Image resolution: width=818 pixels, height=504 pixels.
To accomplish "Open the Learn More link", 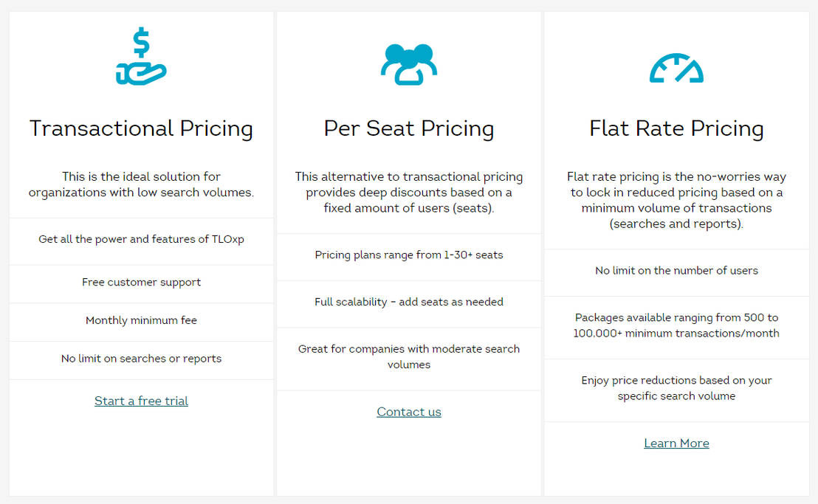I will click(676, 443).
